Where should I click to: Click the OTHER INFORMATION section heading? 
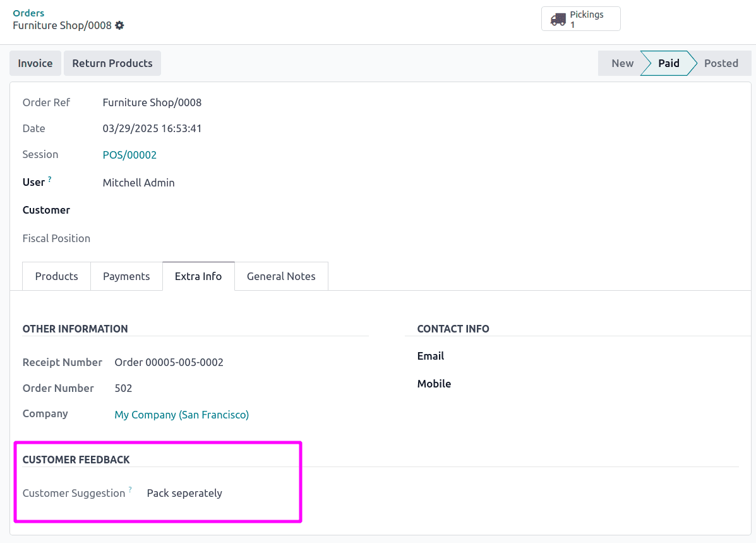tap(75, 329)
